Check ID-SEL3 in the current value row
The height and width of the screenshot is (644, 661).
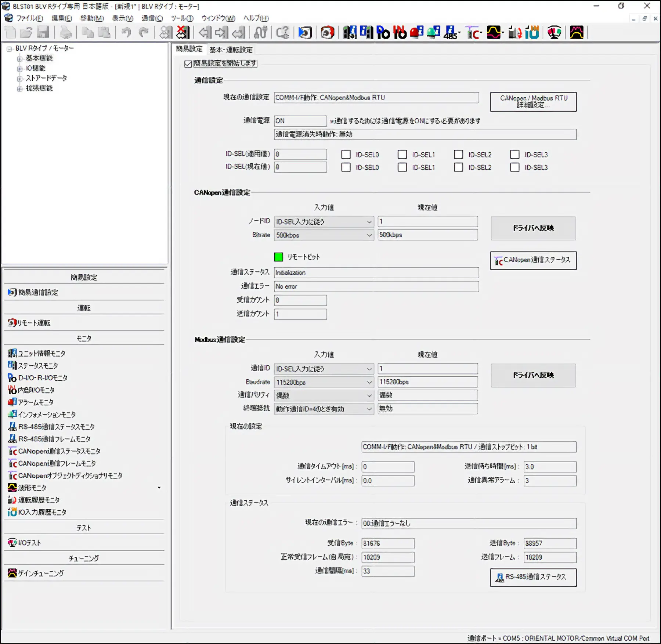click(515, 167)
